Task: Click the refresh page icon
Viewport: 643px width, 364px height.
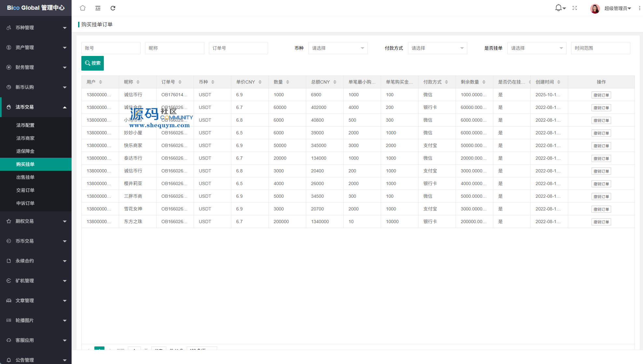Action: [x=113, y=8]
